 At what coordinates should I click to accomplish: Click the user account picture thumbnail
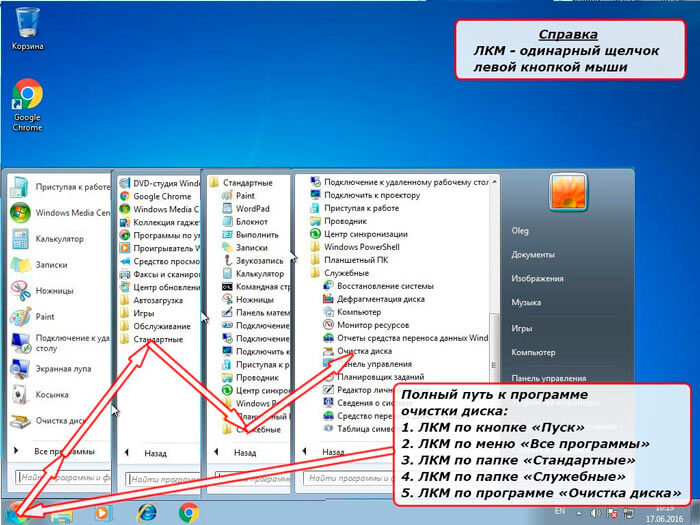568,192
